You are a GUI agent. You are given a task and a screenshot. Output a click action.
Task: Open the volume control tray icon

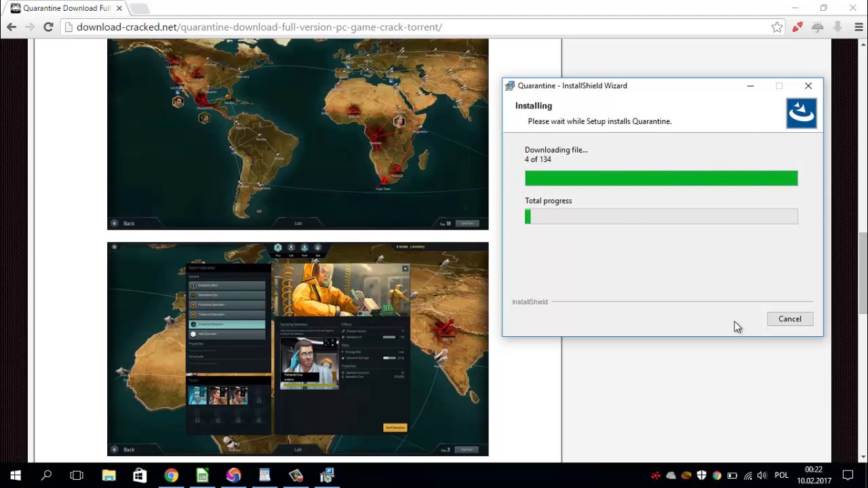click(762, 476)
